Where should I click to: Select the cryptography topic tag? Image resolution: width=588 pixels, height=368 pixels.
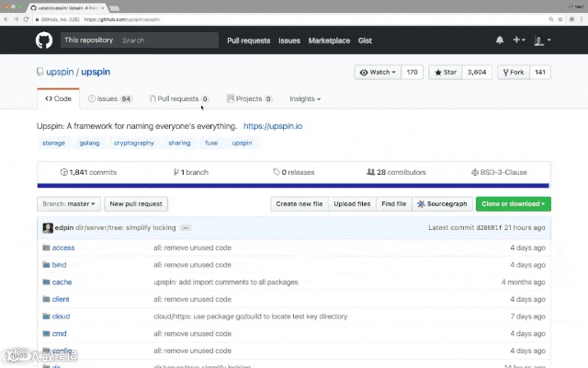134,144
